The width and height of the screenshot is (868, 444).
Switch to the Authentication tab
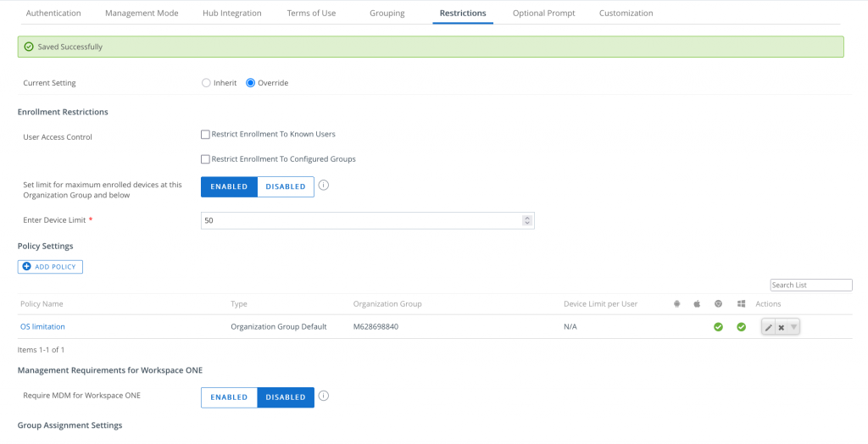[x=53, y=14]
